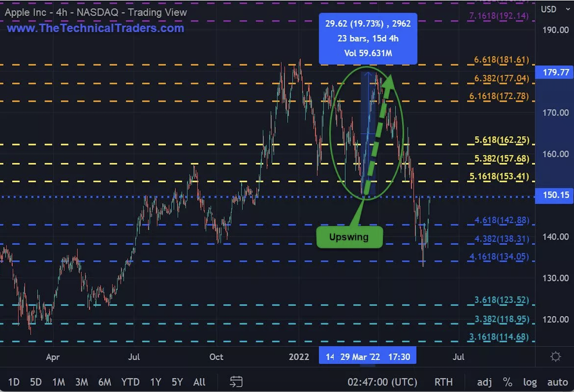Open the go-to-date calendar icon
Screen dimensions: 574x392
(236, 382)
